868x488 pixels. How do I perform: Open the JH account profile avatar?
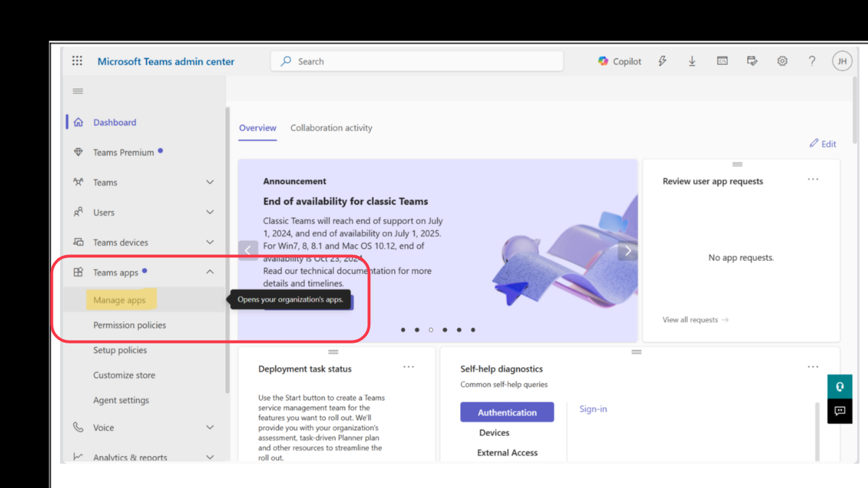click(x=842, y=61)
